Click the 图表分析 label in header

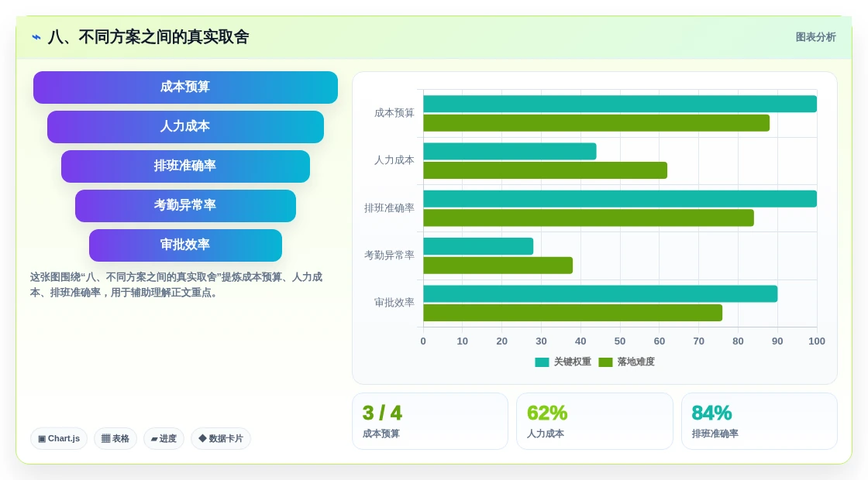pos(815,37)
